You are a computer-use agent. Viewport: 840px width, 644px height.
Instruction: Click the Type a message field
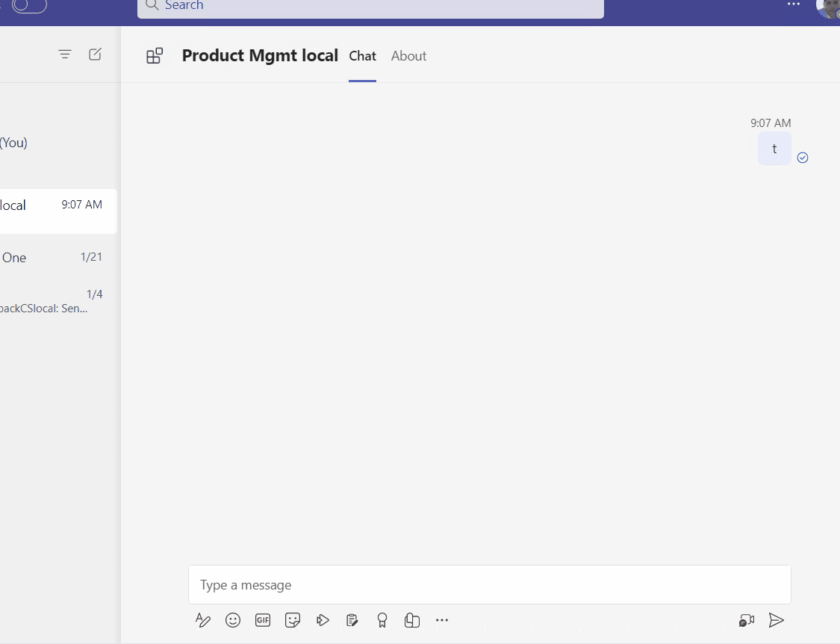click(x=490, y=584)
